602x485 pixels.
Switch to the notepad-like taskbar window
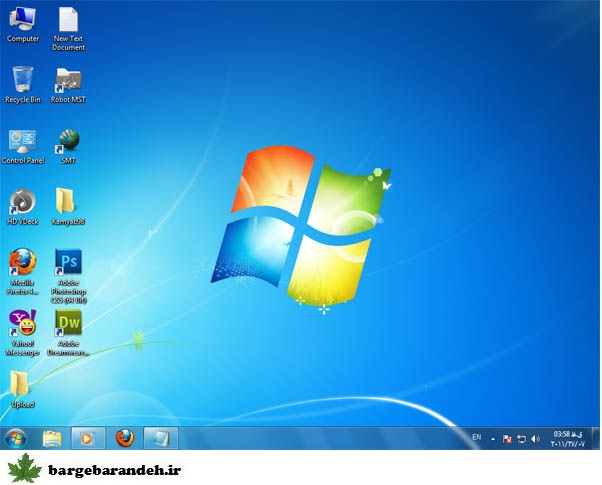click(x=161, y=438)
